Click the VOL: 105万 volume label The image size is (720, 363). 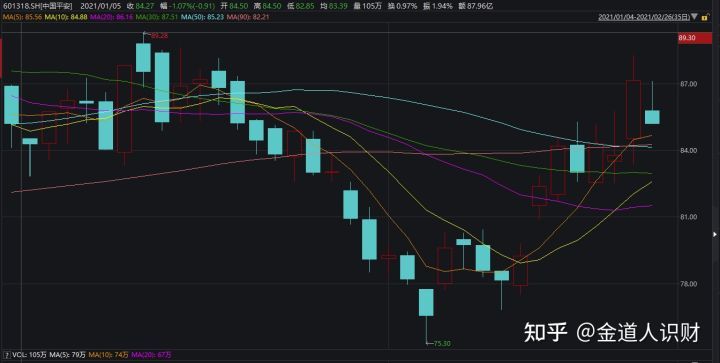point(29,355)
